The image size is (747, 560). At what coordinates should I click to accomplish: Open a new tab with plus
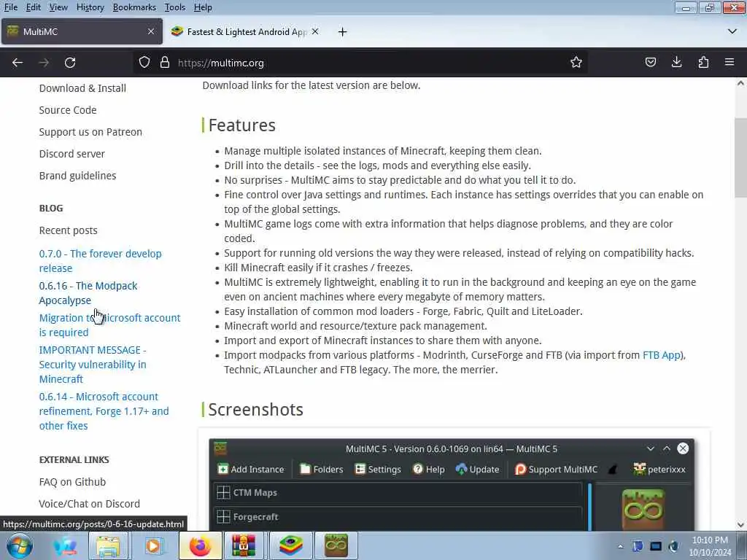(343, 32)
